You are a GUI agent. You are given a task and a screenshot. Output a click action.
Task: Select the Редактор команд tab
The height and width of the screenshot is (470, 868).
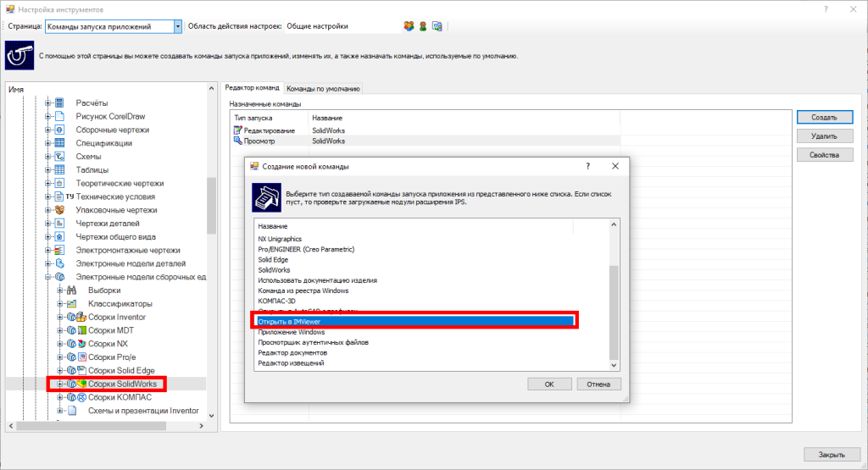pos(251,88)
